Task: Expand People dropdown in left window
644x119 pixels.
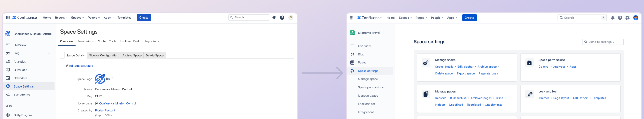Action: point(94,18)
